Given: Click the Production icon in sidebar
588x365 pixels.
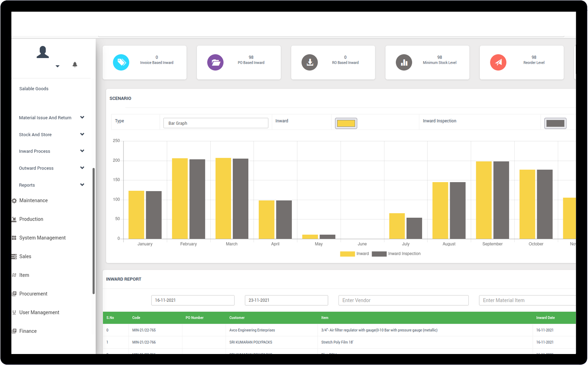Looking at the screenshot, I should 14,219.
